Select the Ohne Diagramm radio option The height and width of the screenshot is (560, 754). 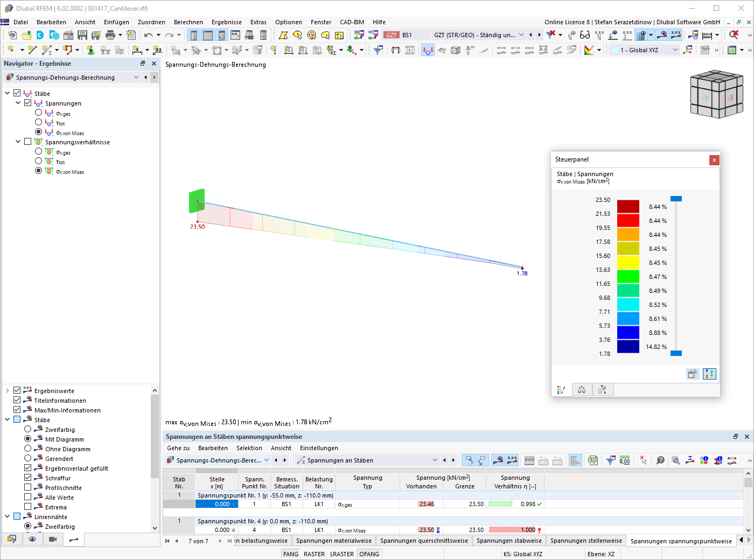coord(28,449)
